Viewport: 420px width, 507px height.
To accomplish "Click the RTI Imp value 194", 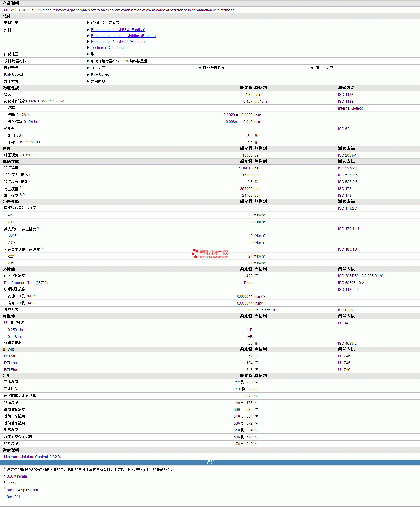I will (x=249, y=363).
